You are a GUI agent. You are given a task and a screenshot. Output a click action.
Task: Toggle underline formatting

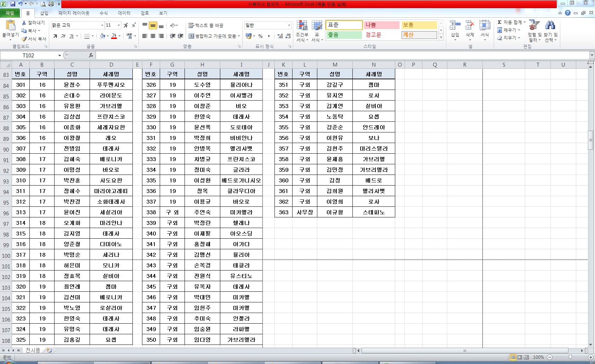[71, 36]
